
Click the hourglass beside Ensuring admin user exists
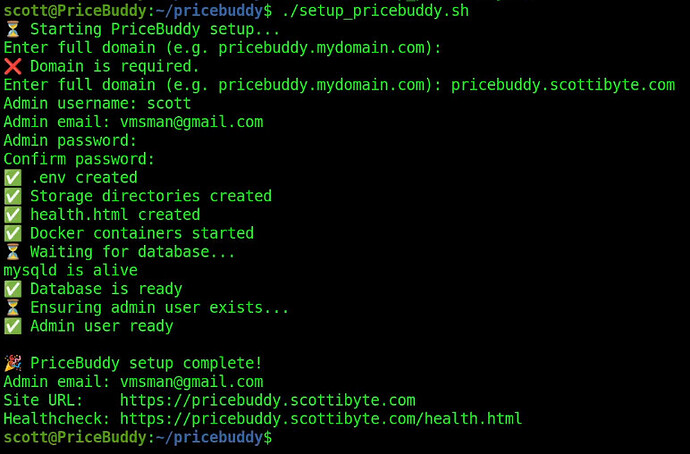coord(12,307)
